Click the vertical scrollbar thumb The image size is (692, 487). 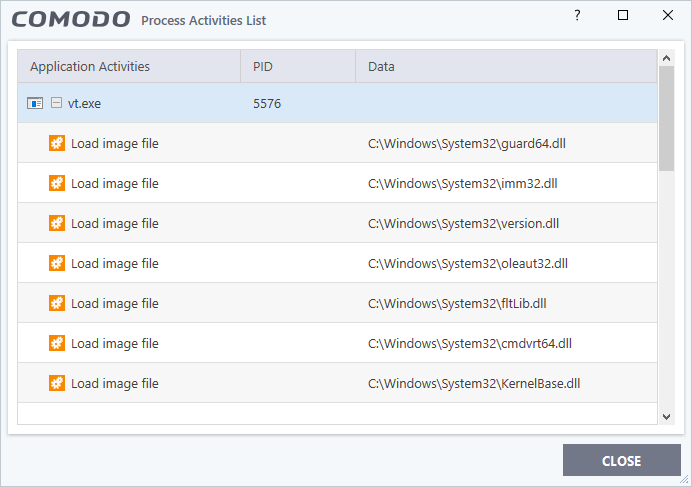[666, 118]
